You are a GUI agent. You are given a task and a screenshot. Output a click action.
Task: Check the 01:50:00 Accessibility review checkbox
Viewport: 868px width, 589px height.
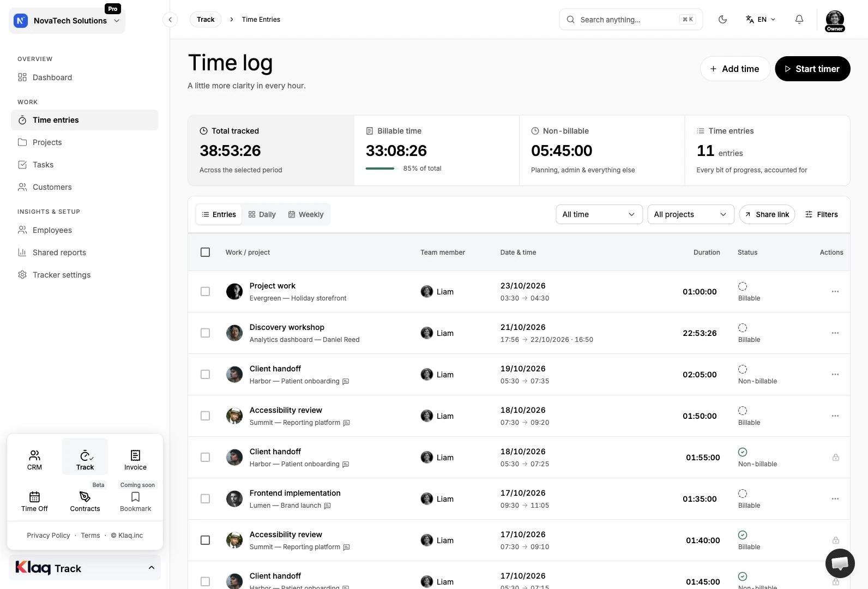pos(205,416)
